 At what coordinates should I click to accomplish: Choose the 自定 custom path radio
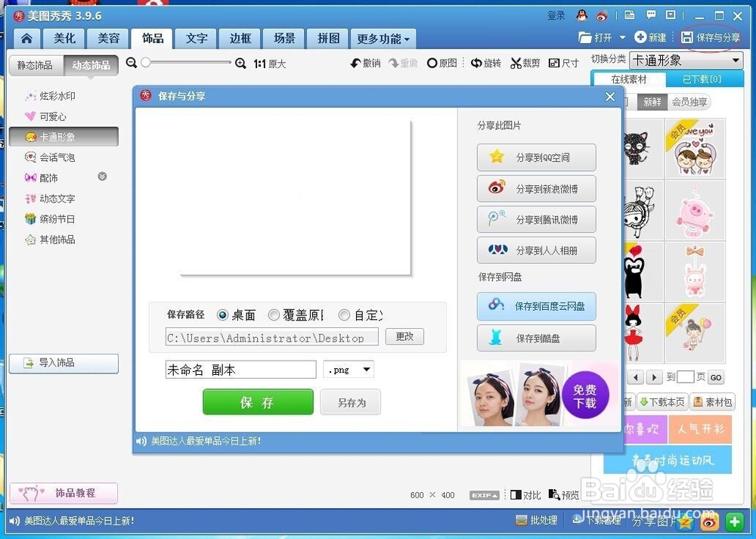(344, 315)
